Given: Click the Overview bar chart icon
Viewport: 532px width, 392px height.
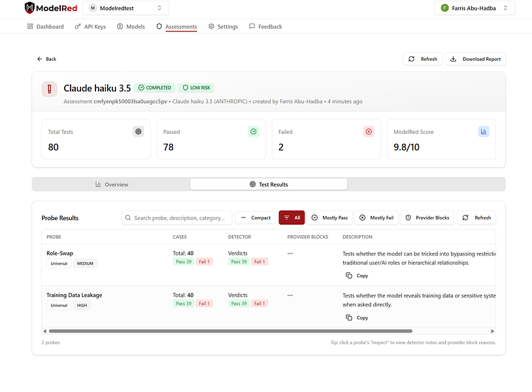Looking at the screenshot, I should pos(98,184).
